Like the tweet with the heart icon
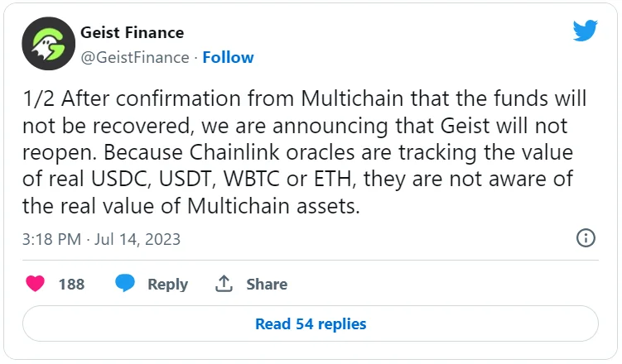Image resolution: width=622 pixels, height=364 pixels. click(35, 284)
